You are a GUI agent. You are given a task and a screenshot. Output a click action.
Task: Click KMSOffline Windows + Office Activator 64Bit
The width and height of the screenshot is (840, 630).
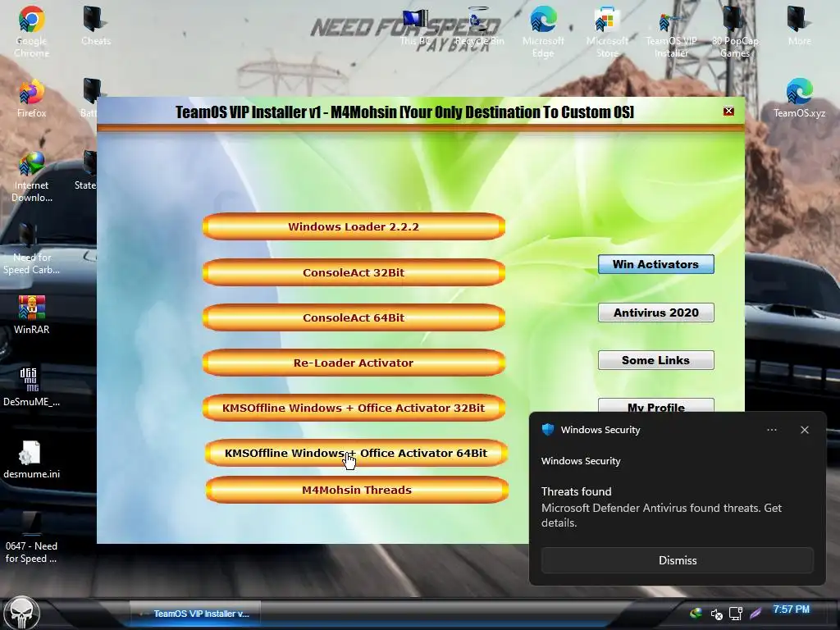(356, 453)
